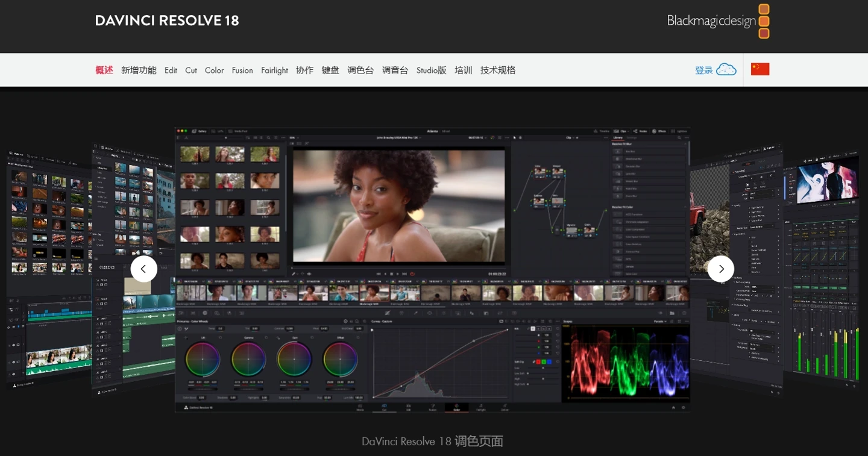Screen dimensions: 868x456
Task: Select the highlighted Color page icon at the bottom
Action: (456, 407)
